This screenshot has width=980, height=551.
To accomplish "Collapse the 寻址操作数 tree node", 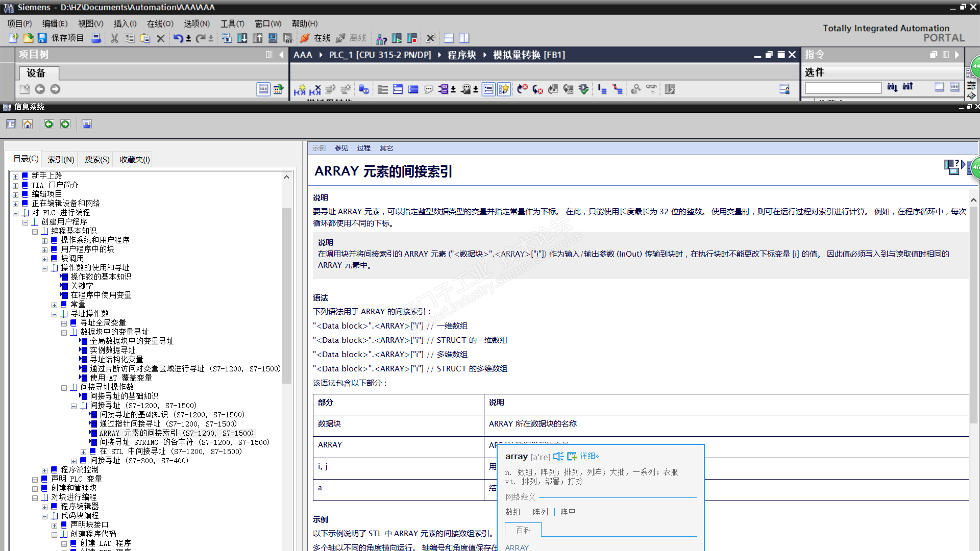I will 54,314.
